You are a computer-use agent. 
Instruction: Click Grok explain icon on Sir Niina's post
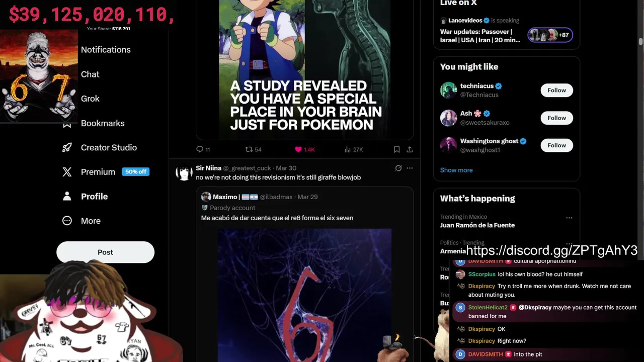(398, 168)
